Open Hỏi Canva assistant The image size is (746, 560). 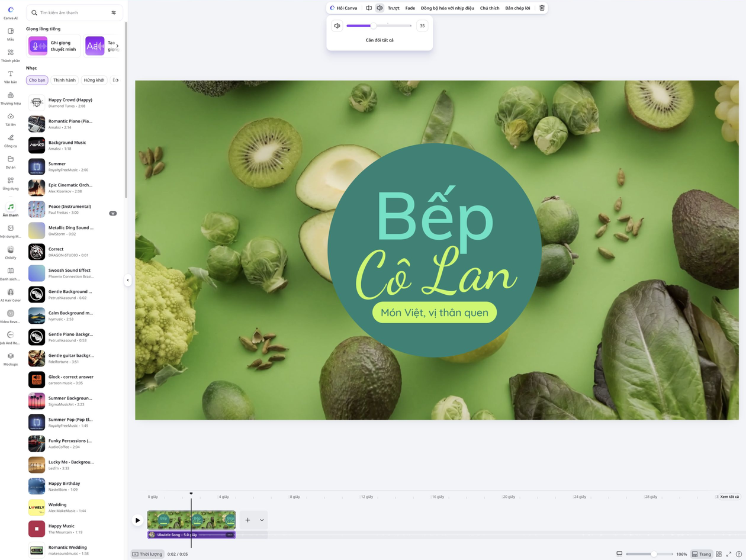(x=344, y=8)
